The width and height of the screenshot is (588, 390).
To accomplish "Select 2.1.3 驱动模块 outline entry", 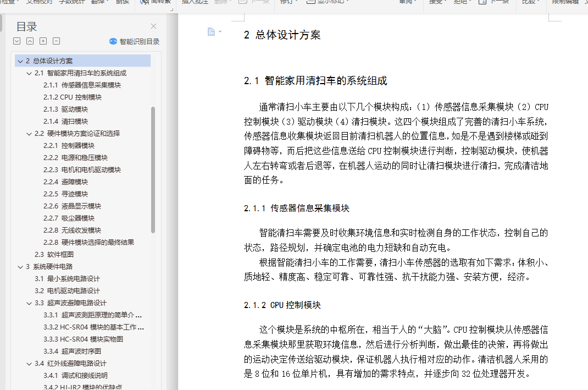I will click(x=65, y=109).
